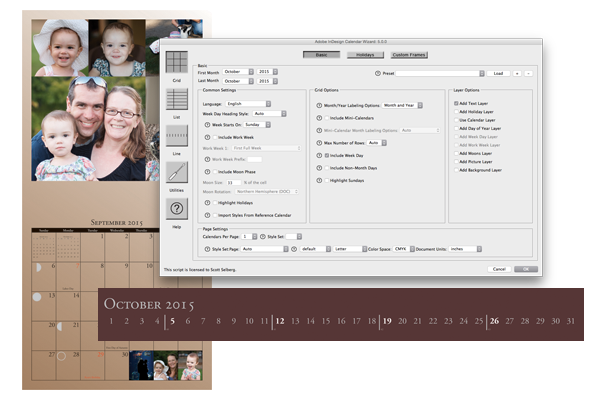This screenshot has height=400, width=600.
Task: Open the Color Space CMYK dropdown
Action: pos(404,249)
